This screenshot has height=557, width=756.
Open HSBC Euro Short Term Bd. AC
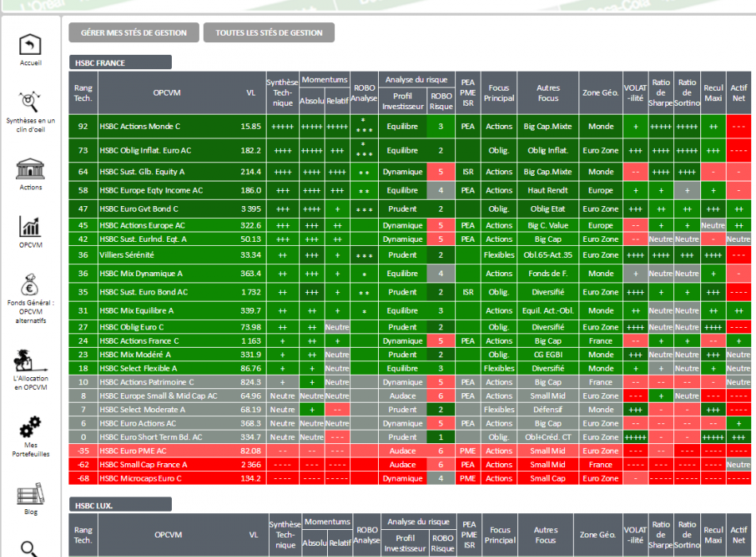(x=150, y=438)
